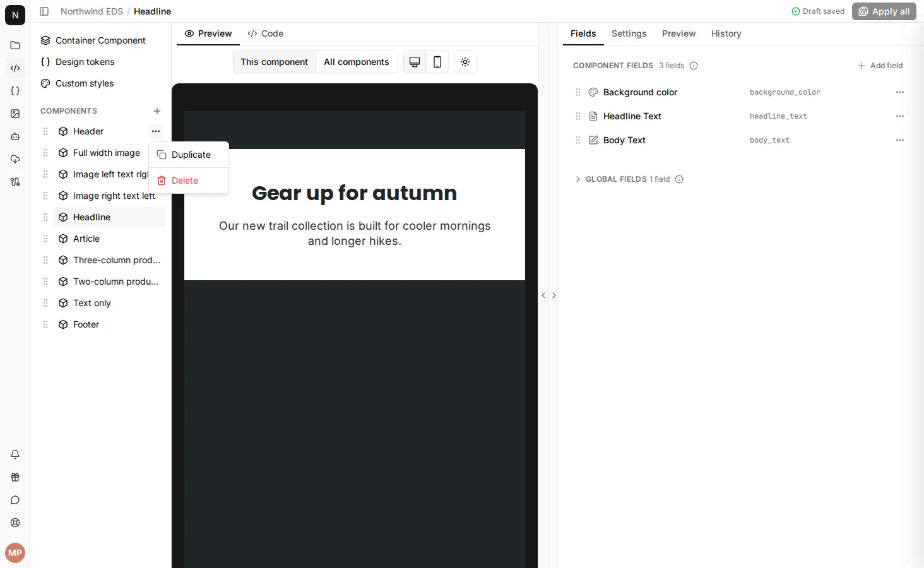Click drag handle of Body Text field

578,140
